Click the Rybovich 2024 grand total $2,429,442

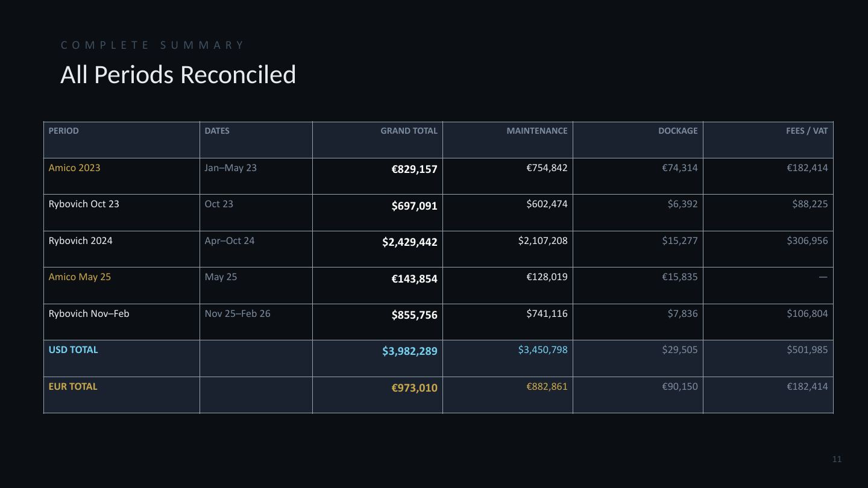point(410,242)
